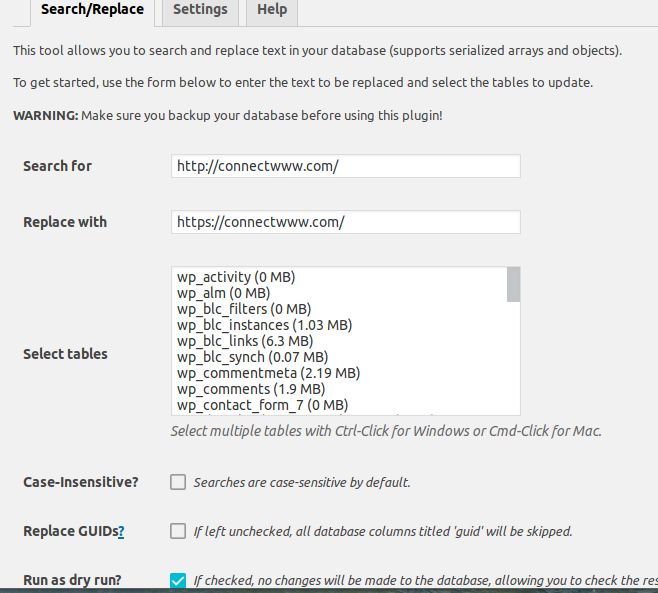Uncheck the Run as dry run checkbox
Viewport: 658px width, 593px height.
[178, 580]
